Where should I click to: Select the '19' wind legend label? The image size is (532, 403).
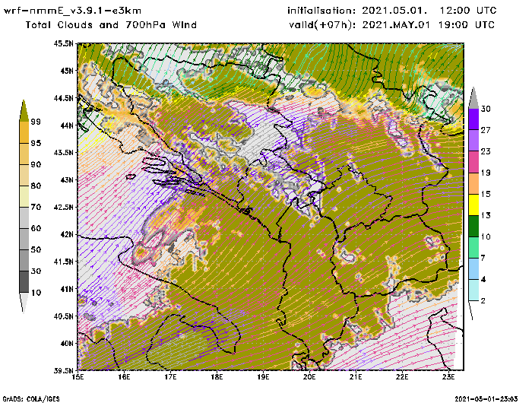pos(486,173)
